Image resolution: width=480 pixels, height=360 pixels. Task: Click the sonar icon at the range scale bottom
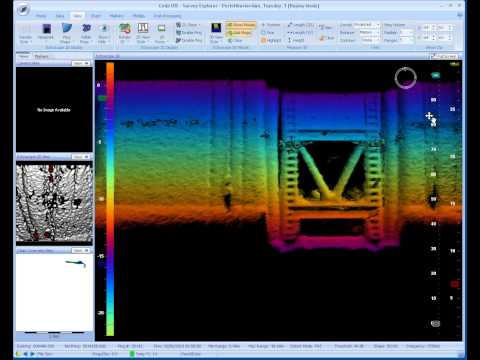[435, 323]
